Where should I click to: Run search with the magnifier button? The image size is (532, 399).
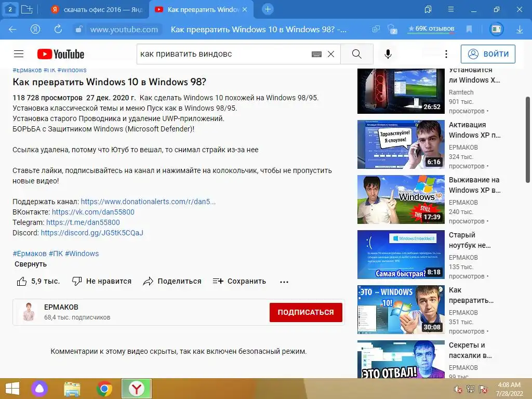tap(356, 54)
